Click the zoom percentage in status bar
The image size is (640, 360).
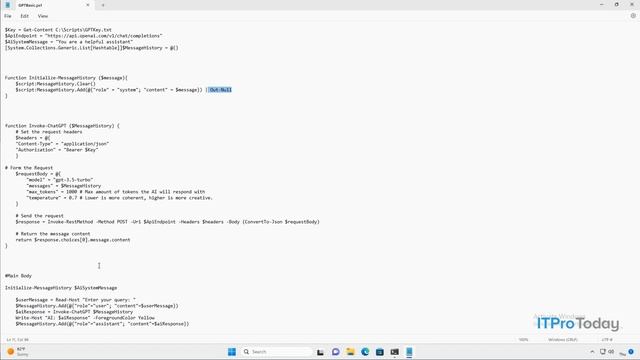click(523, 340)
